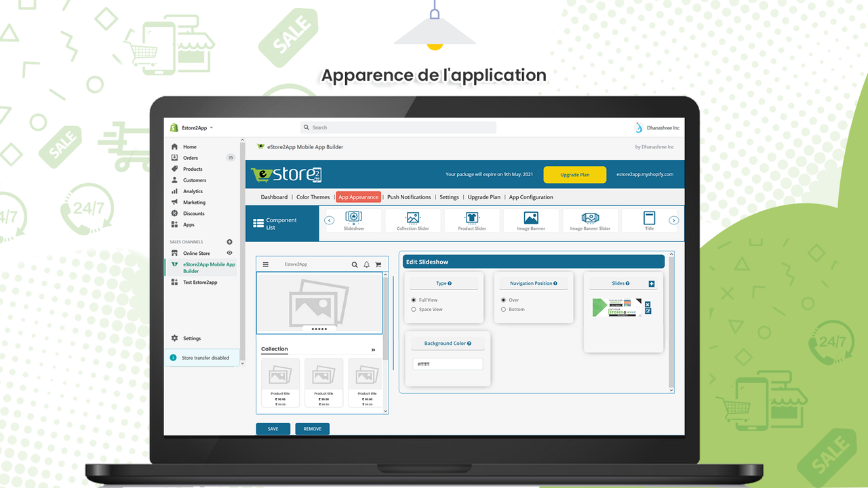Select slideshow placeholder in phone preview

point(319,303)
